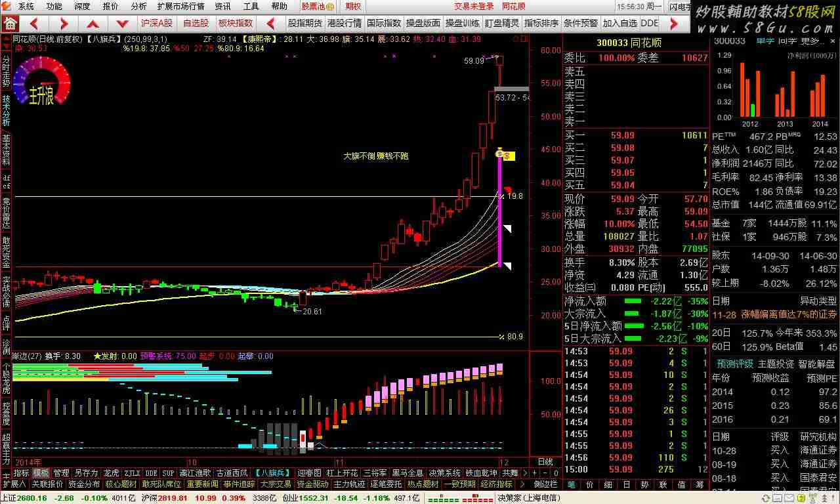This screenshot has width=840, height=504.
Task: Select the 技术分析 side tab
Action: click(x=6, y=110)
